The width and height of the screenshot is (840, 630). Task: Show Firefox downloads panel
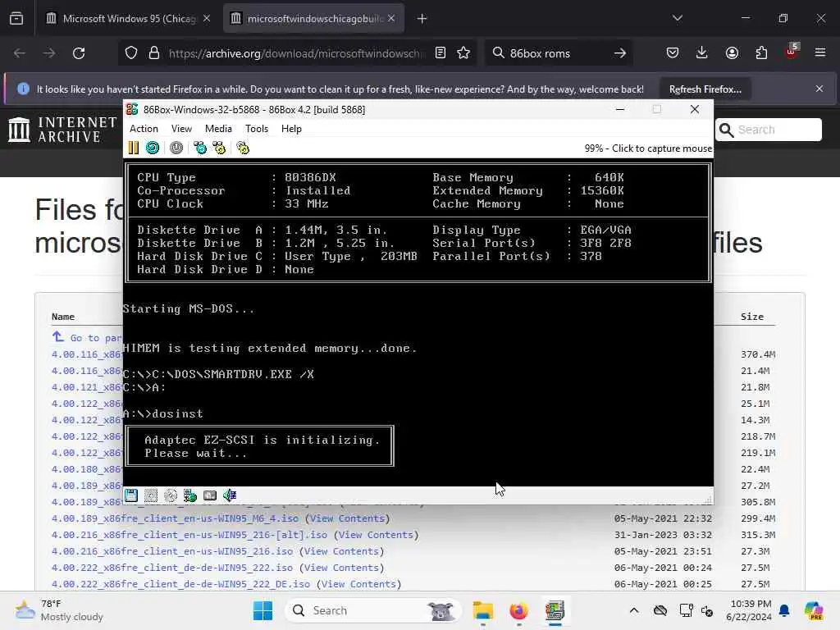click(702, 52)
